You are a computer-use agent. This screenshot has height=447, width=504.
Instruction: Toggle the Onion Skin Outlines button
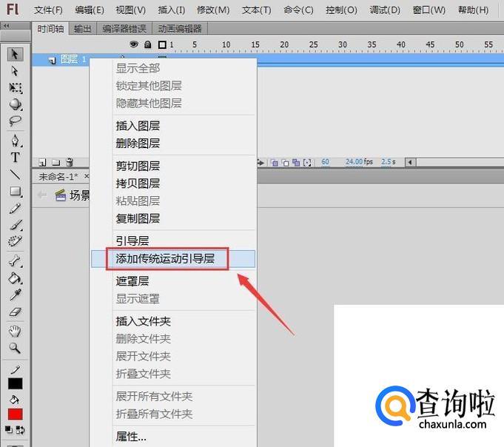[x=286, y=163]
